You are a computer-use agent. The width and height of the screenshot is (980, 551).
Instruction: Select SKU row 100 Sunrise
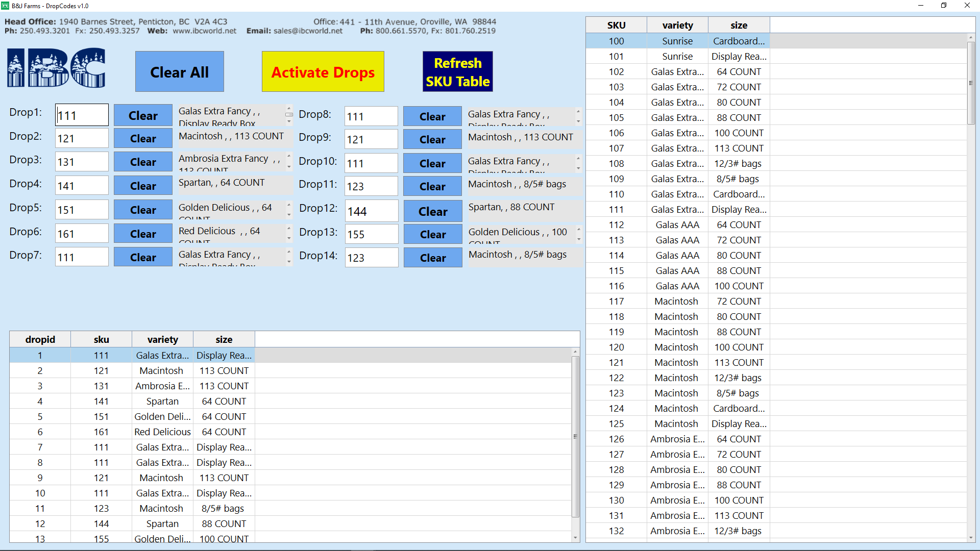coord(677,41)
